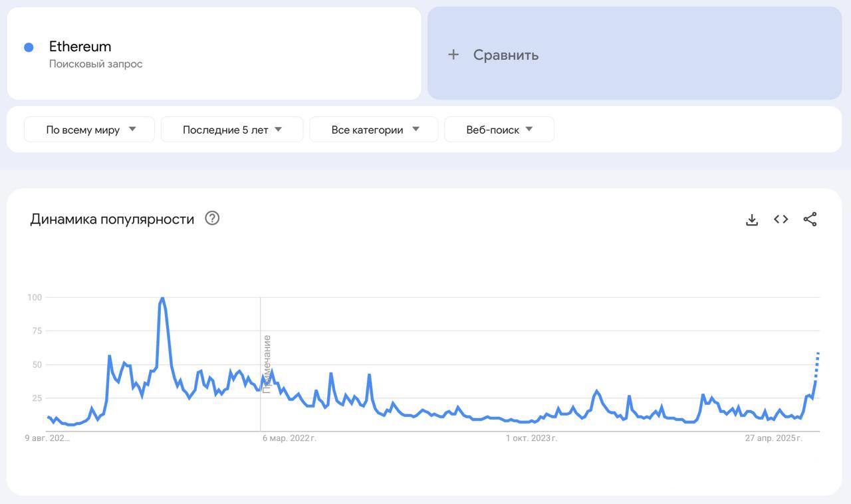
Task: Open the Все категории dropdown
Action: 374,130
